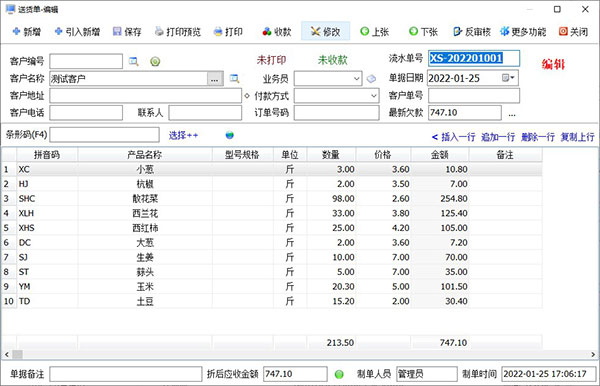Click the quantity cell 98.00

pyautogui.click(x=331, y=199)
